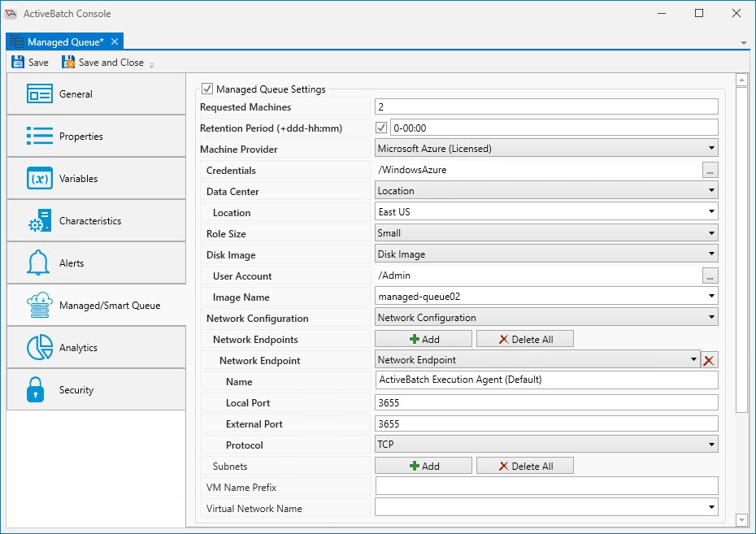Click the ActiveBatch Console app icon
The width and height of the screenshot is (756, 534).
point(11,14)
